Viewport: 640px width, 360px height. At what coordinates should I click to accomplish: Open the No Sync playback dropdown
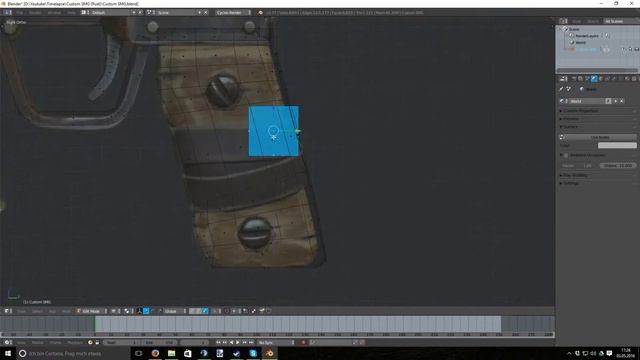(276, 342)
